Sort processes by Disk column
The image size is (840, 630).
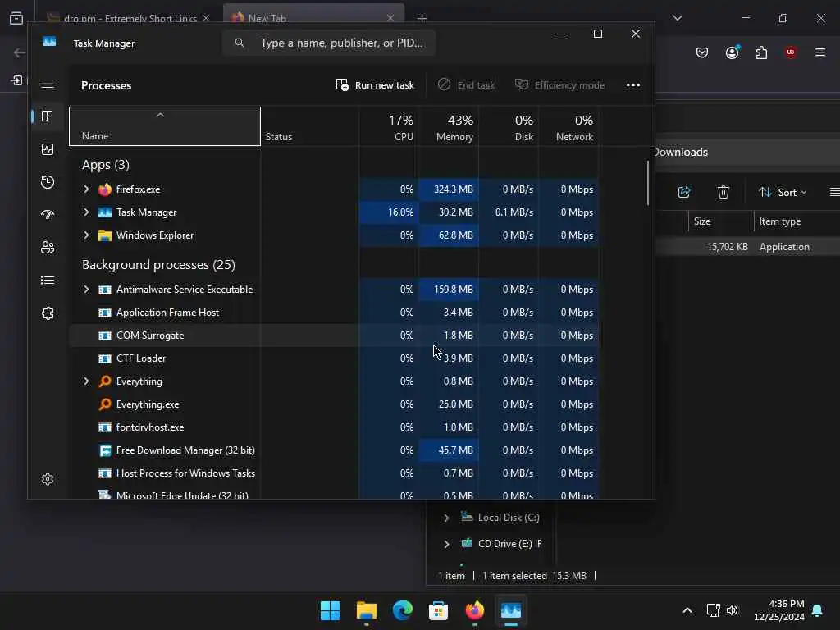pyautogui.click(x=509, y=127)
